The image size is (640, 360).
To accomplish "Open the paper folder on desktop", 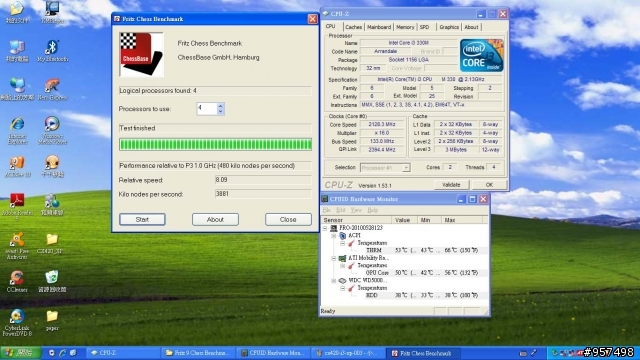I will tap(52, 320).
